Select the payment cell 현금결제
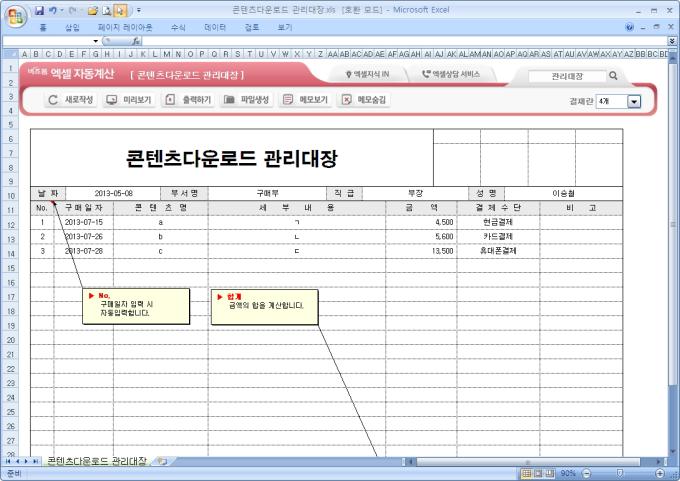Screen dimensions: 680x481 498,223
